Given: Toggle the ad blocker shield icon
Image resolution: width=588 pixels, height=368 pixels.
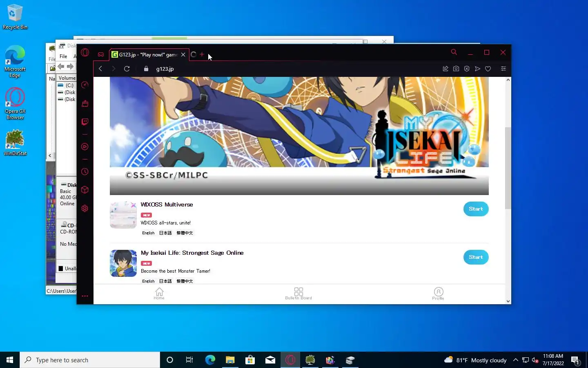Looking at the screenshot, I should point(467,69).
